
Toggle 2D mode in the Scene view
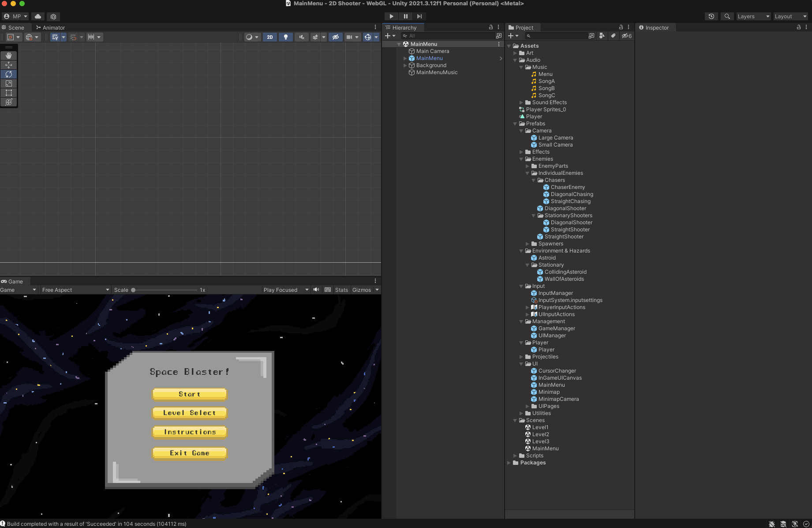[269, 37]
